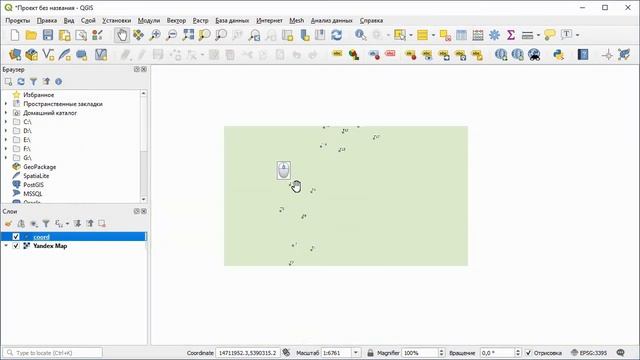Open the Processing Toolbox gear icon
640x360 pixels.
click(x=494, y=35)
